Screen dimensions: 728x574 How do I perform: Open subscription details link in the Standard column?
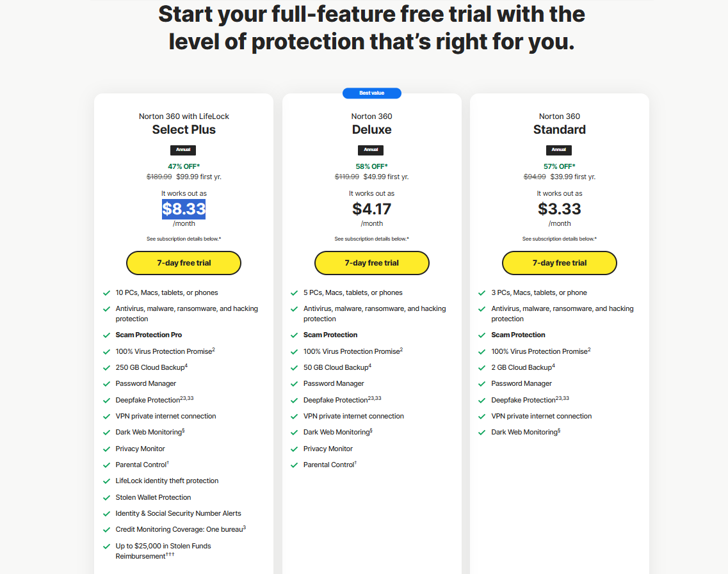[559, 239]
